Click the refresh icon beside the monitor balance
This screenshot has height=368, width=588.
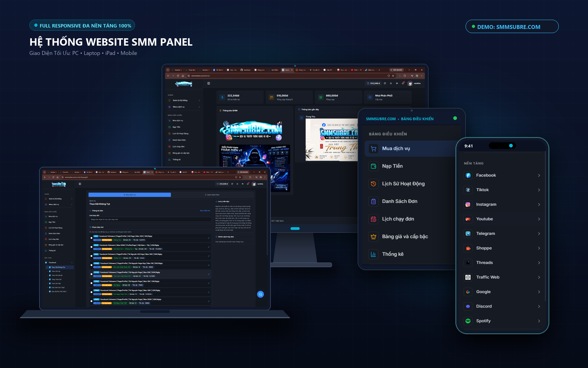(385, 83)
